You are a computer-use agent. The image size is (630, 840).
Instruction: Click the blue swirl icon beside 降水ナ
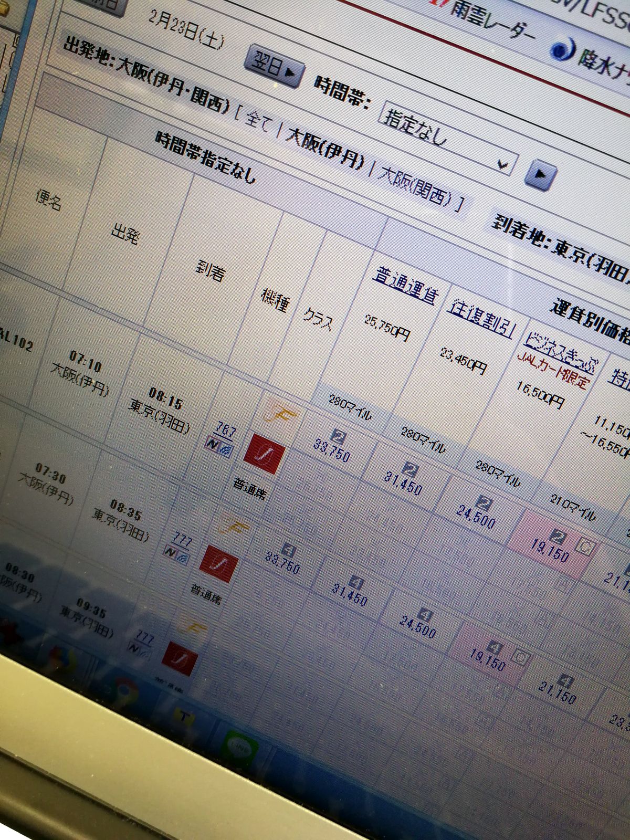[564, 50]
